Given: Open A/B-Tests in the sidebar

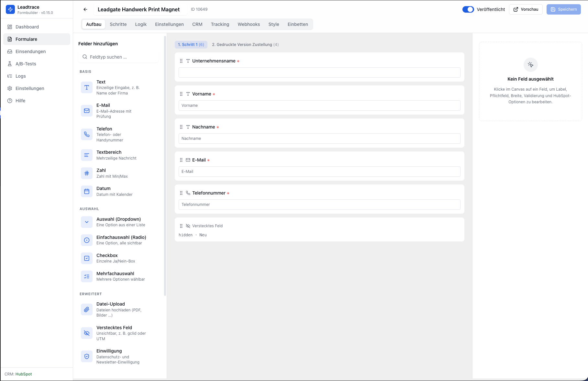Looking at the screenshot, I should 37,64.
